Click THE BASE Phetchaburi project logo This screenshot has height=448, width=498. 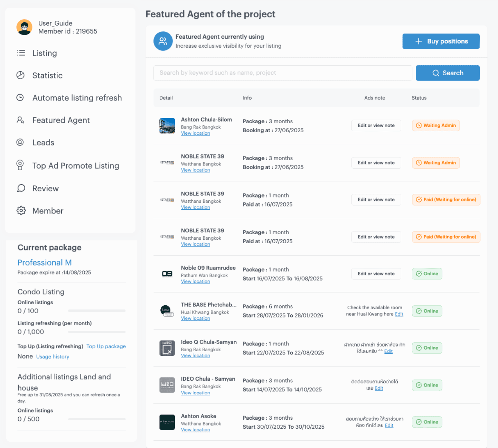pyautogui.click(x=167, y=311)
